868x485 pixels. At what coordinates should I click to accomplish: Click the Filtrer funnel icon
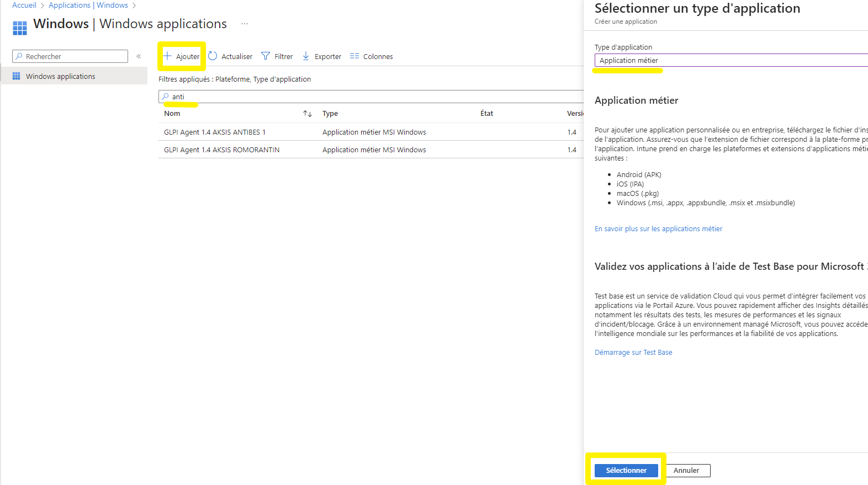coord(266,56)
